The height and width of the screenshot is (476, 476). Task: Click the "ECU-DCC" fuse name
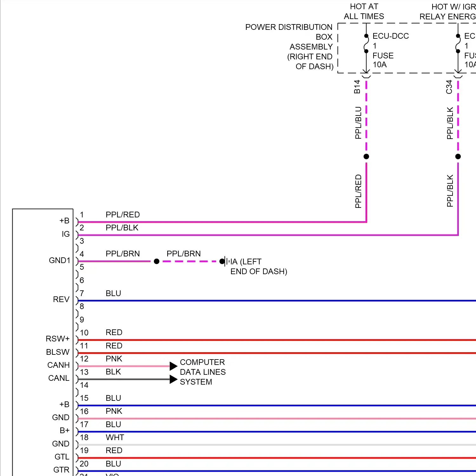click(391, 36)
